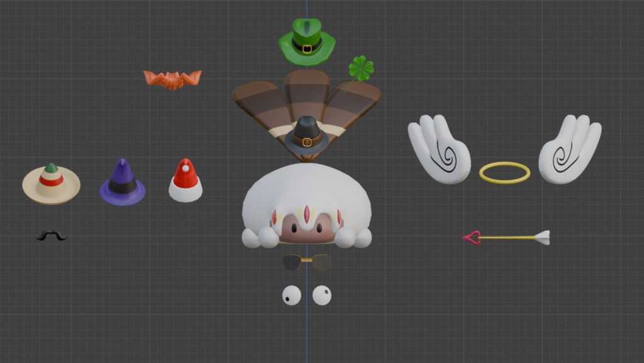The width and height of the screenshot is (644, 363).
Task: Select the purple witch hat
Action: [x=123, y=182]
